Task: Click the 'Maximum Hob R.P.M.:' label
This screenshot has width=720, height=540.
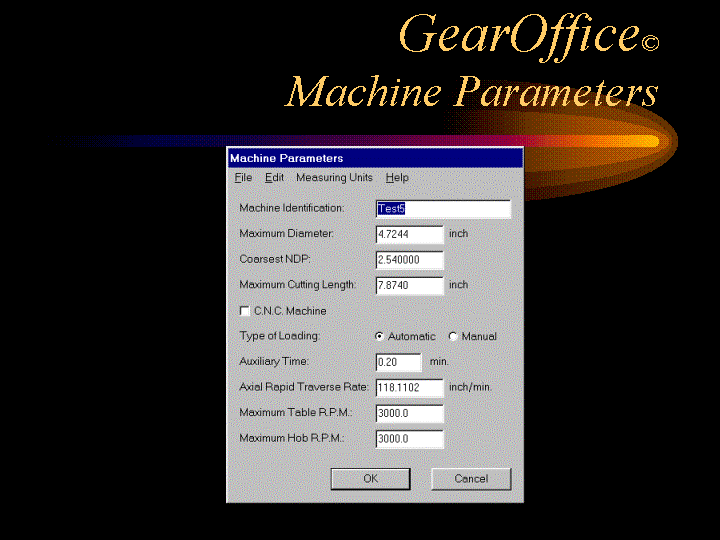Action: point(292,438)
